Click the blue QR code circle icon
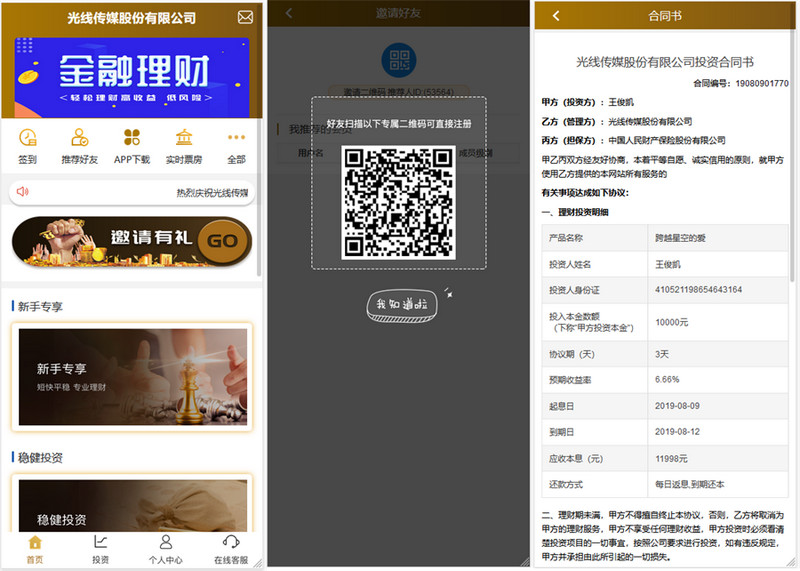 tap(399, 60)
